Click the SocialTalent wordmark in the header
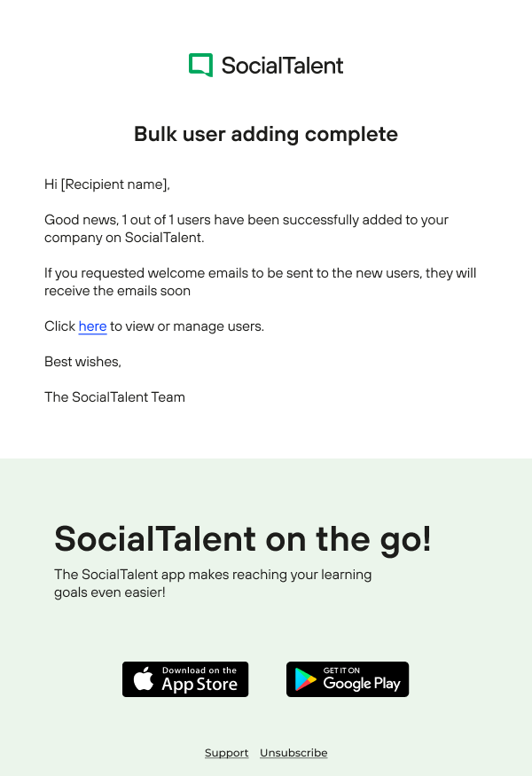The image size is (532, 776). coord(282,65)
